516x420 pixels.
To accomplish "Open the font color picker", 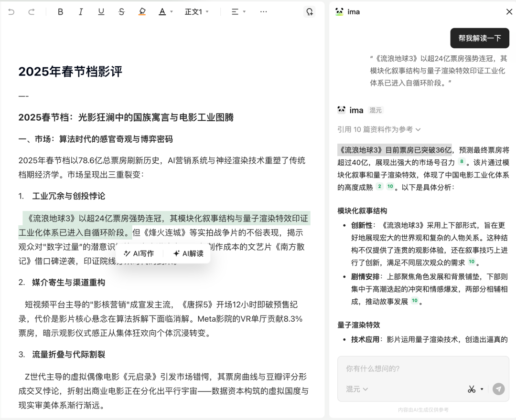I will pos(162,11).
